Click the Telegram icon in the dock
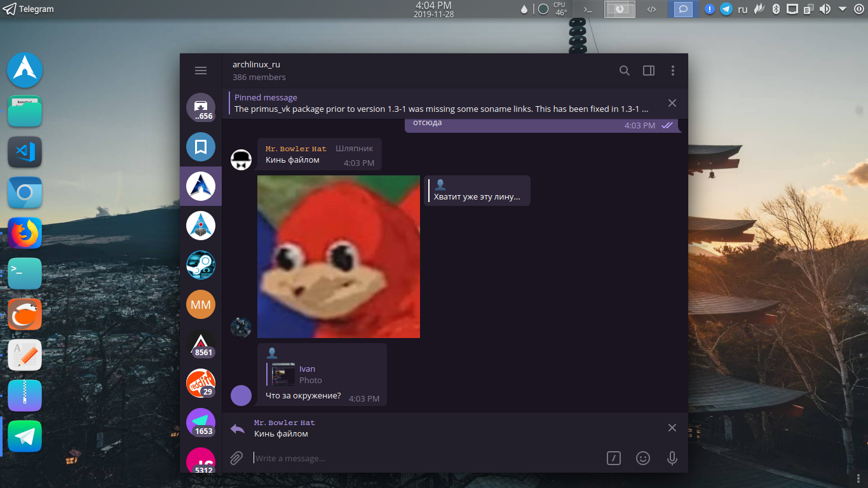The height and width of the screenshot is (488, 868). pos(25,437)
